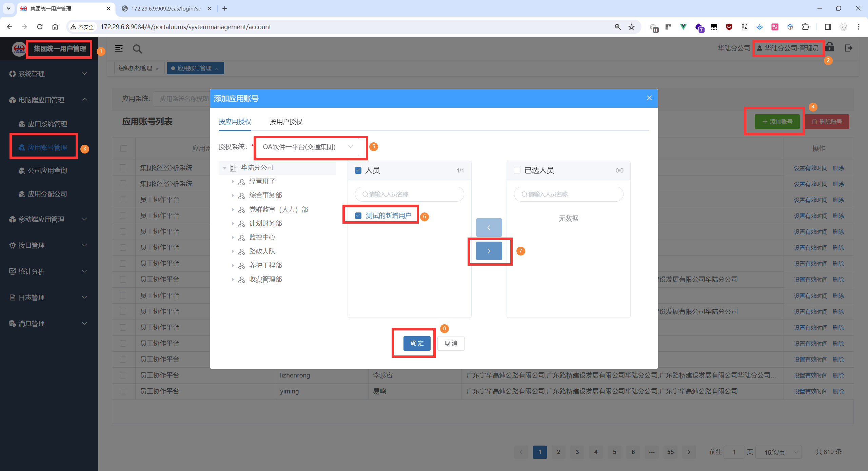This screenshot has width=868, height=471.
Task: Check the 已选人员 header checkbox
Action: 517,170
